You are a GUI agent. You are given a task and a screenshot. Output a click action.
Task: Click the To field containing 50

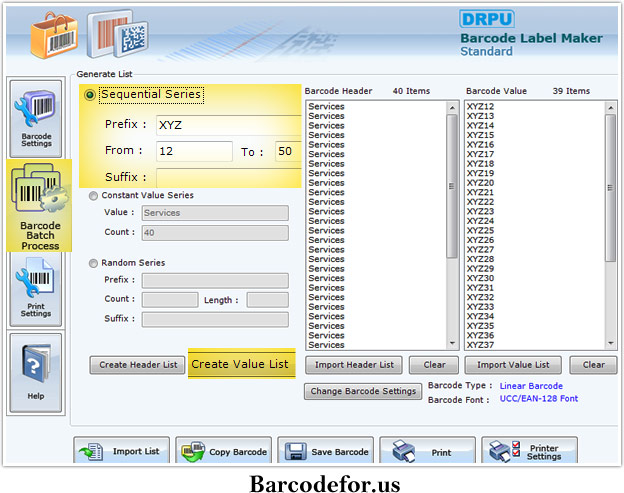coord(288,151)
